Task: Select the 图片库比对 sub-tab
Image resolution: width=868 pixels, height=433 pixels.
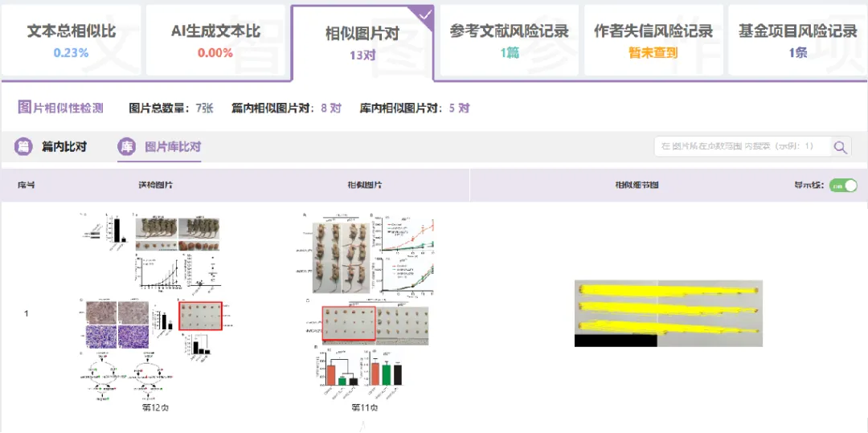Action: pyautogui.click(x=172, y=147)
